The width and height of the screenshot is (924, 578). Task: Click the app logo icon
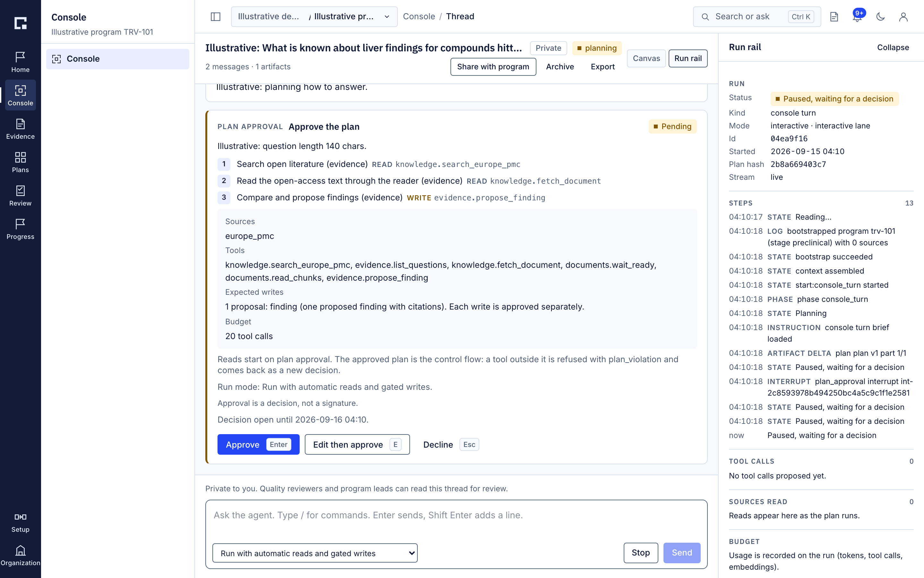20,23
